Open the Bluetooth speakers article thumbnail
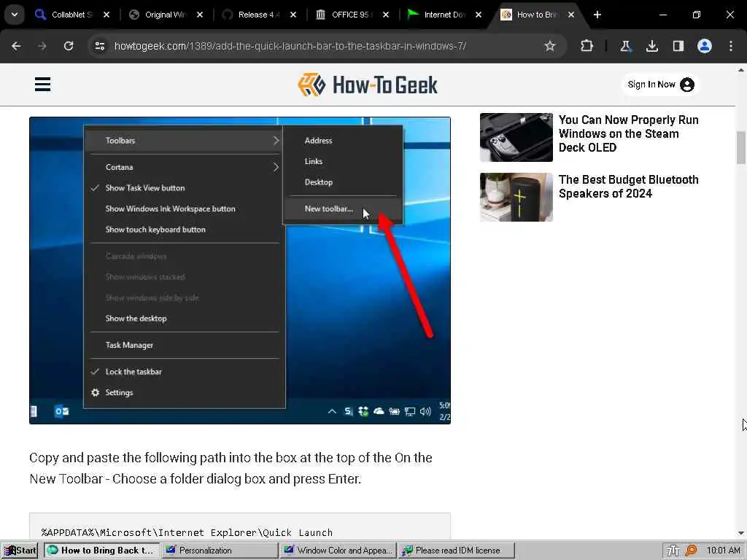Image resolution: width=747 pixels, height=560 pixels. coord(516,197)
